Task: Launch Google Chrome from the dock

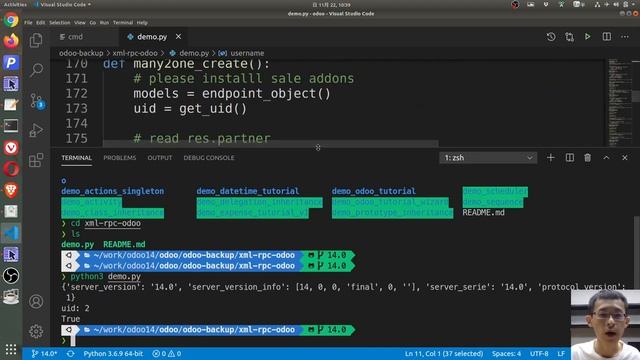Action: [11, 20]
